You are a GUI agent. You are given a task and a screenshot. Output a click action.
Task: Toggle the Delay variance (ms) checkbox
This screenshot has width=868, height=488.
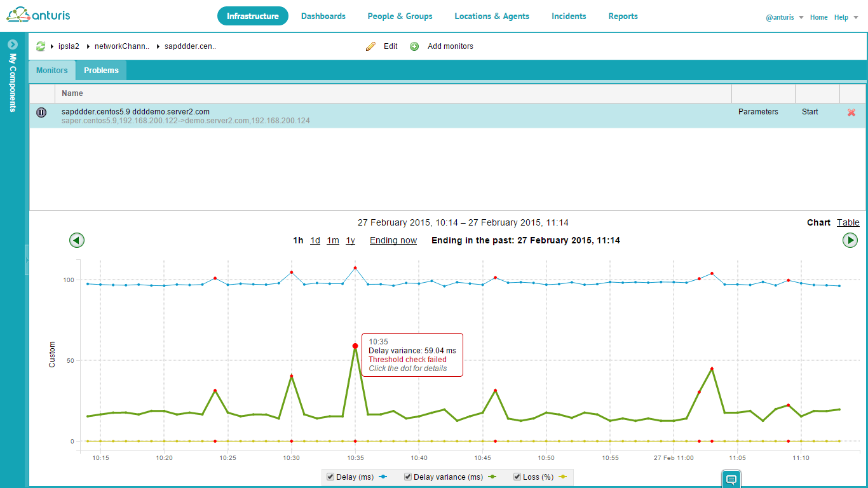(408, 477)
